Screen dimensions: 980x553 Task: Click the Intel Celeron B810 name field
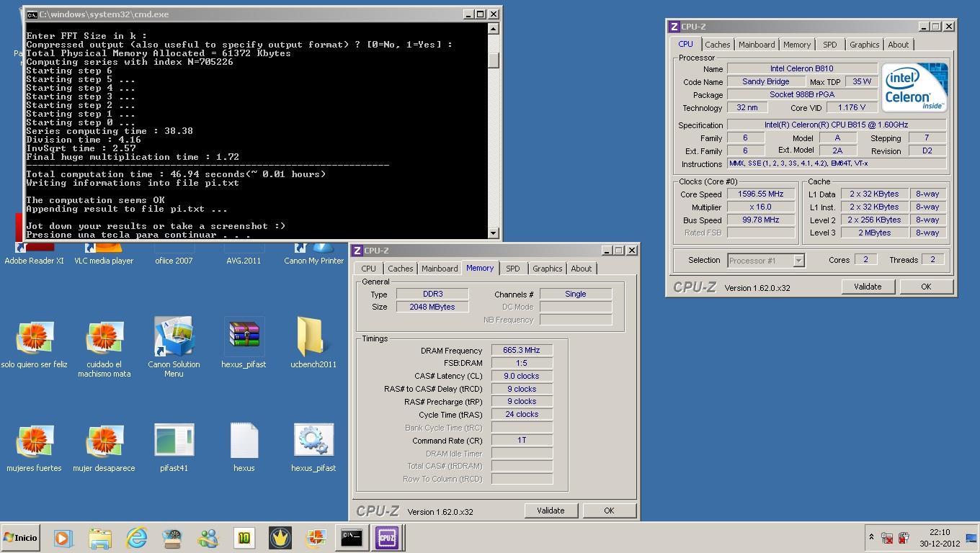coord(802,69)
